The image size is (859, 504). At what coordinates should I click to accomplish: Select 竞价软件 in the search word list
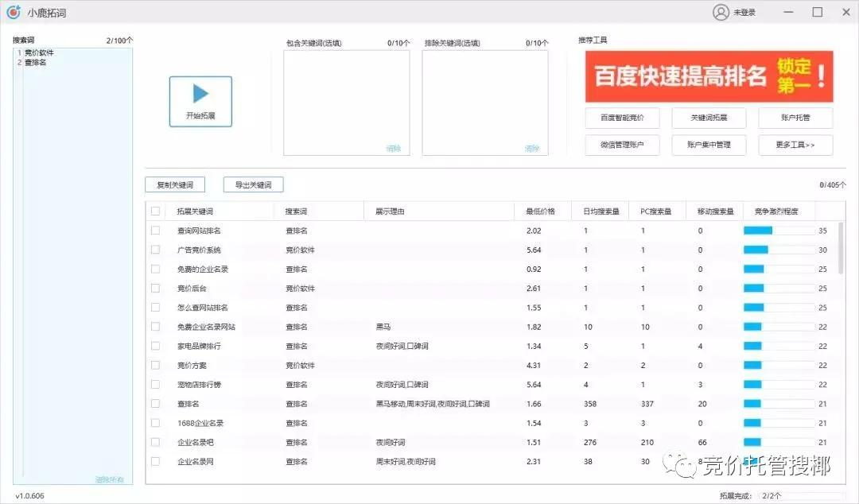[38, 52]
